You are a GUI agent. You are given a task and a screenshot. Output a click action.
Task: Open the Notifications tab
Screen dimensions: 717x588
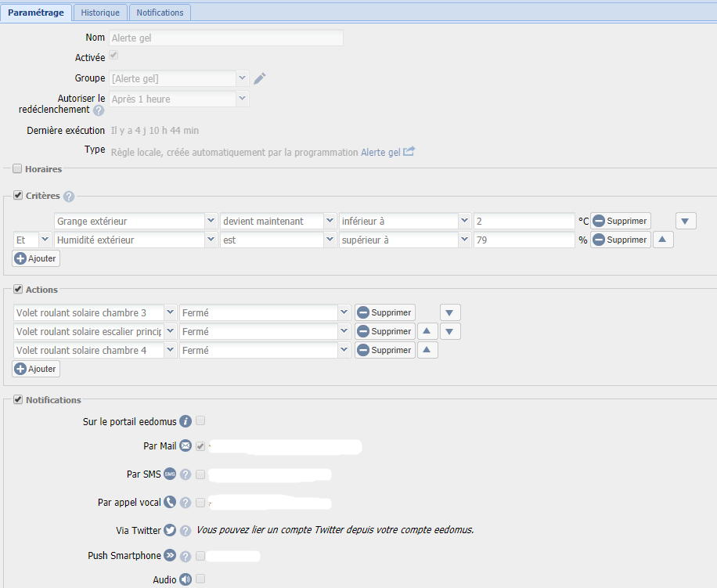point(160,13)
